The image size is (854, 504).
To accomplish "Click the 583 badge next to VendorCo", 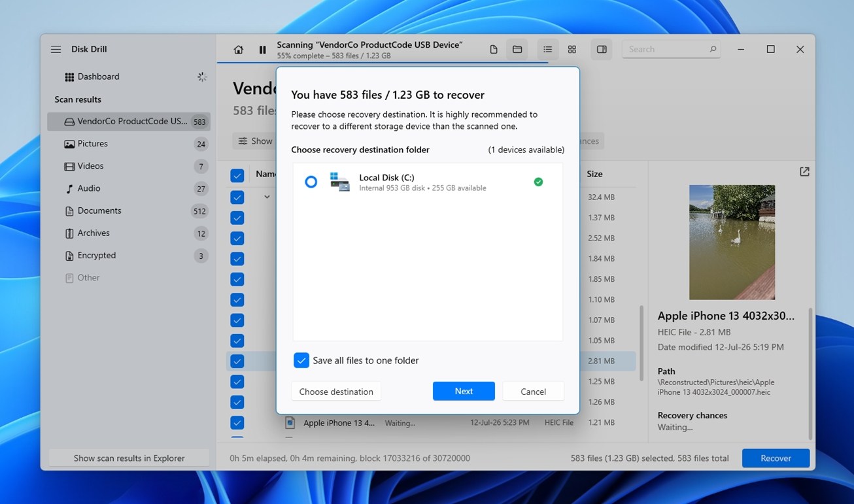I will pos(199,122).
